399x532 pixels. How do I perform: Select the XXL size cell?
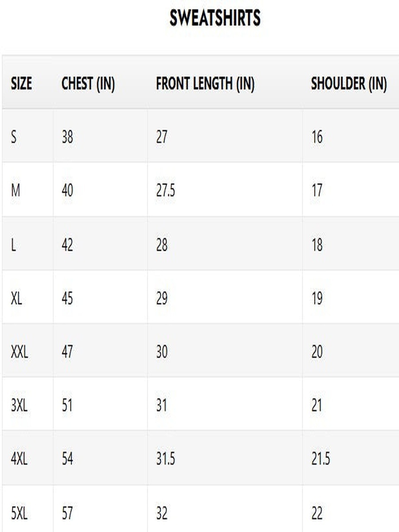19,352
